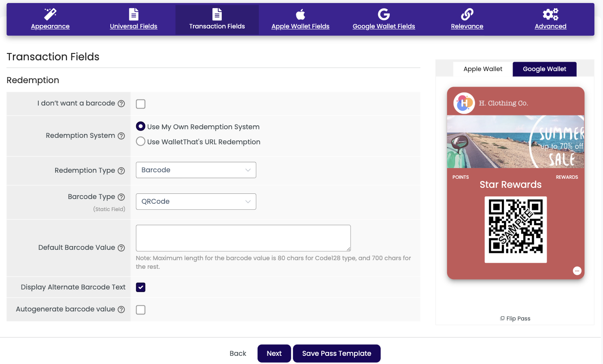Click the Summer Sale banner image

516,142
